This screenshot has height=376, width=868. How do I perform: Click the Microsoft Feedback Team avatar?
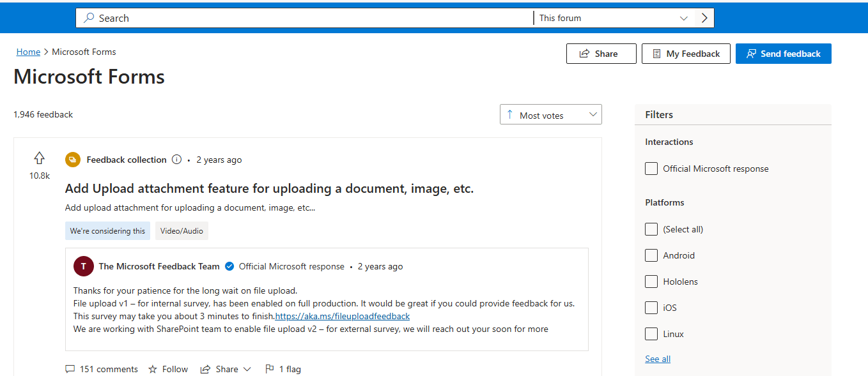point(84,266)
